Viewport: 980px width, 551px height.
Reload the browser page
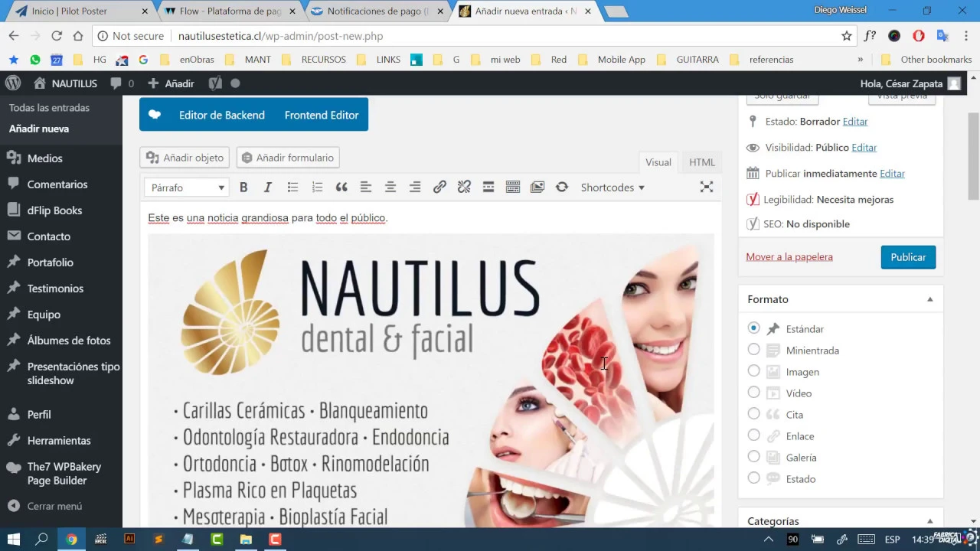pyautogui.click(x=57, y=36)
